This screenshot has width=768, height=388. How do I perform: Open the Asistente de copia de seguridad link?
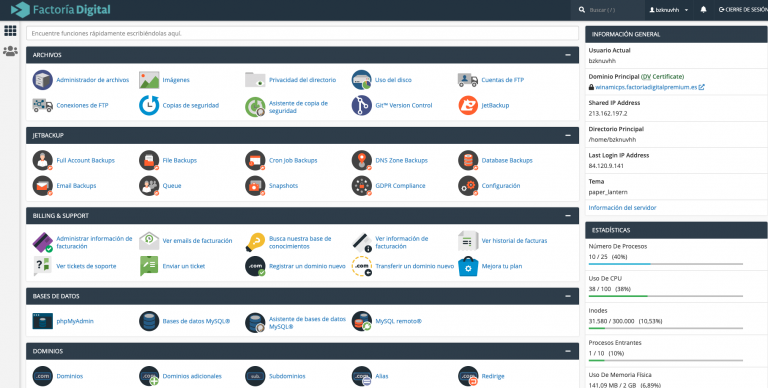(x=298, y=107)
